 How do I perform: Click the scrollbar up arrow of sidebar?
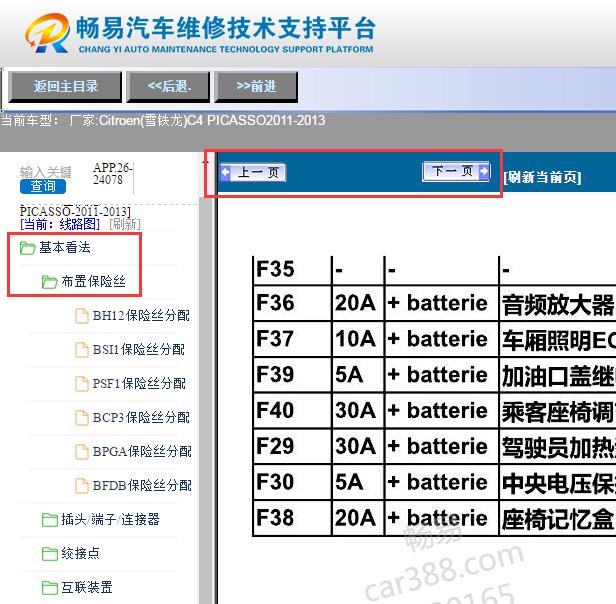pos(205,161)
